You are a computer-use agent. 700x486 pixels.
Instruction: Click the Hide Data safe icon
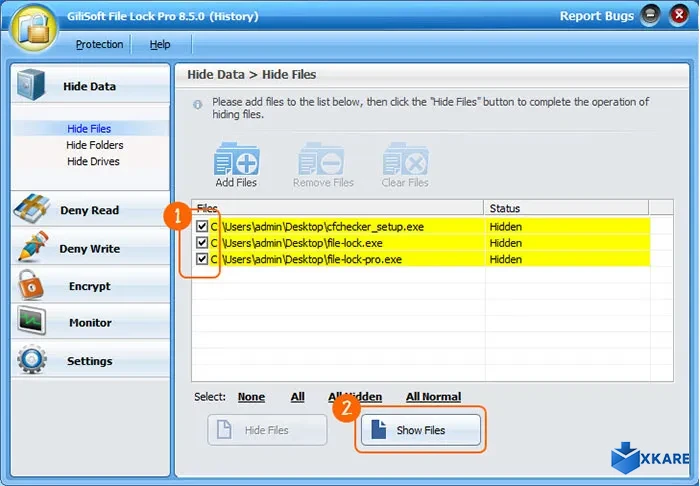coord(31,85)
